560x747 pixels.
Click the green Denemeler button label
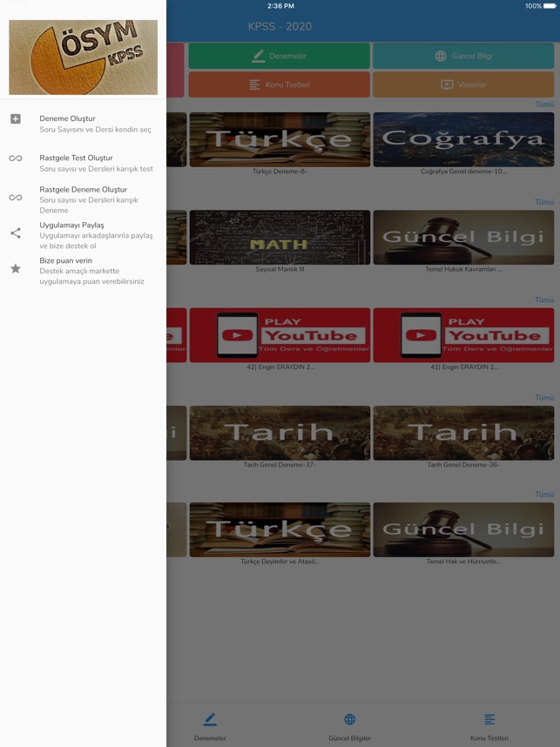click(x=288, y=57)
